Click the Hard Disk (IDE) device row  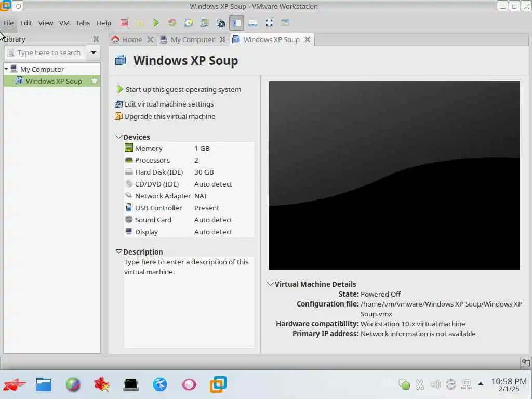coord(189,172)
